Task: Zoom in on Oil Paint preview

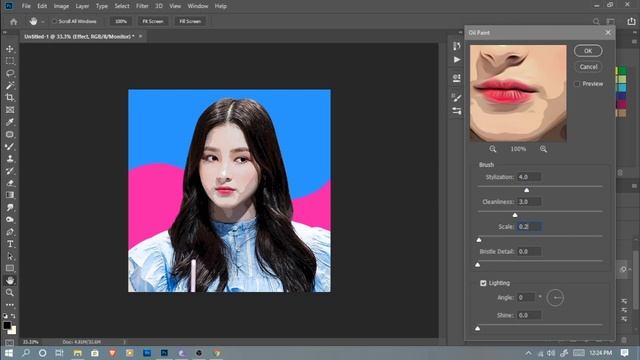Action: (543, 149)
